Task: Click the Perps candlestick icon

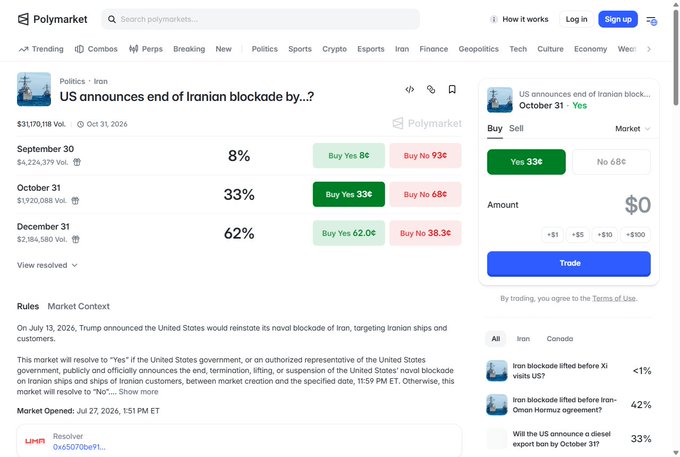Action: click(x=134, y=49)
